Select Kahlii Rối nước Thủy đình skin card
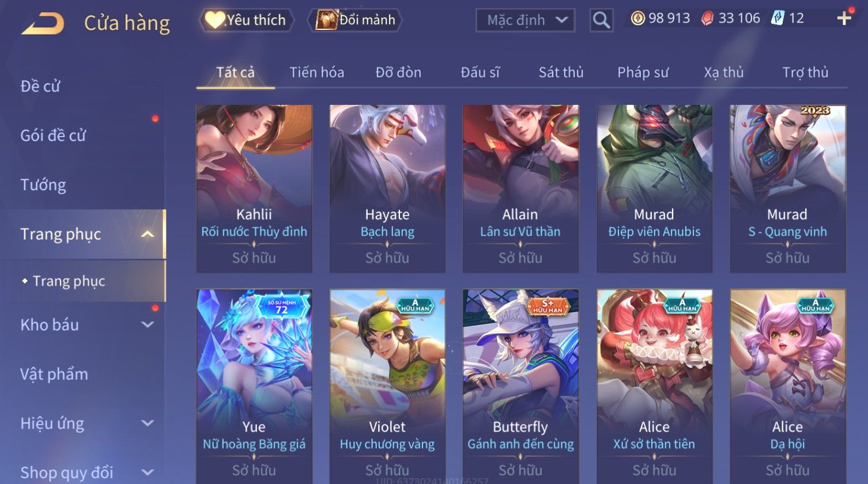The width and height of the screenshot is (868, 484). tap(254, 188)
